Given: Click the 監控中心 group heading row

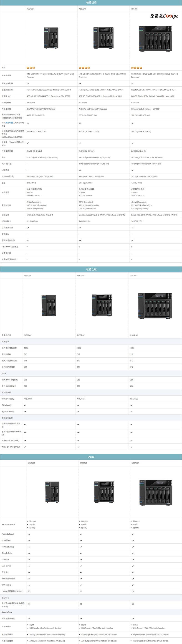Looking at the screenshot, I should [x=91, y=598].
